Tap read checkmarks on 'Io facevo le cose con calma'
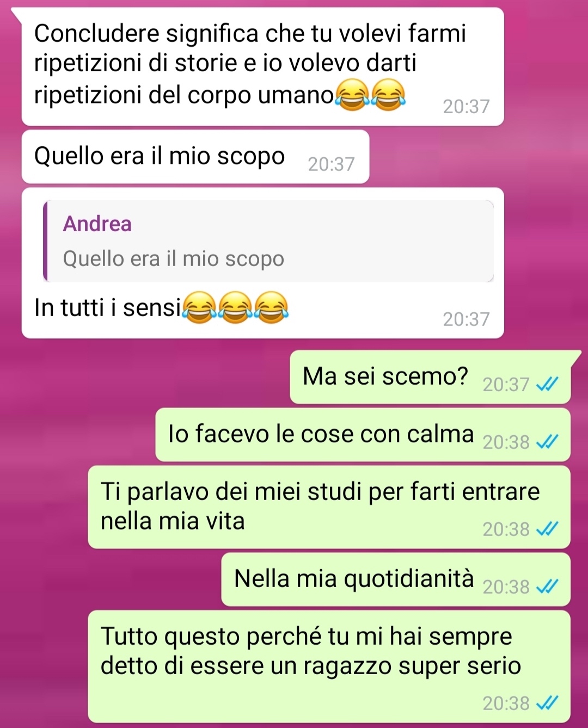588x728 pixels. (x=547, y=442)
